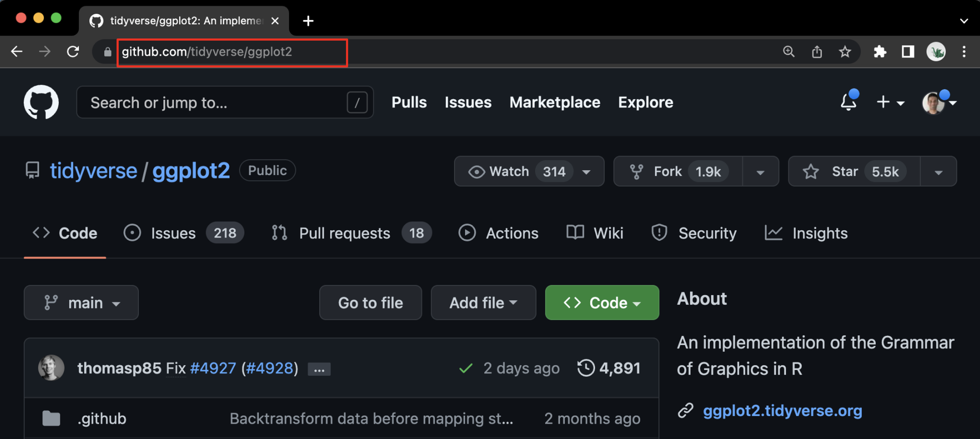Click the lock site info icon
Image resolution: width=980 pixels, height=439 pixels.
click(108, 52)
